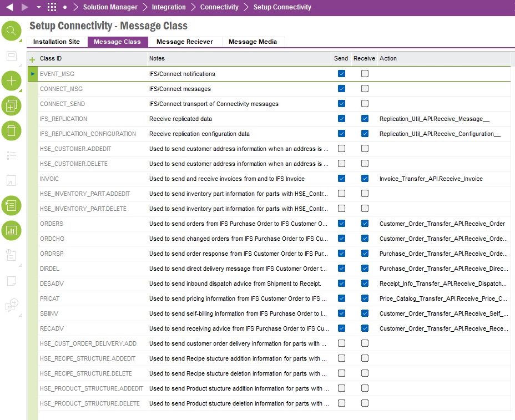Disable Receive for INVOIC row
The height and width of the screenshot is (420, 515).
point(365,179)
